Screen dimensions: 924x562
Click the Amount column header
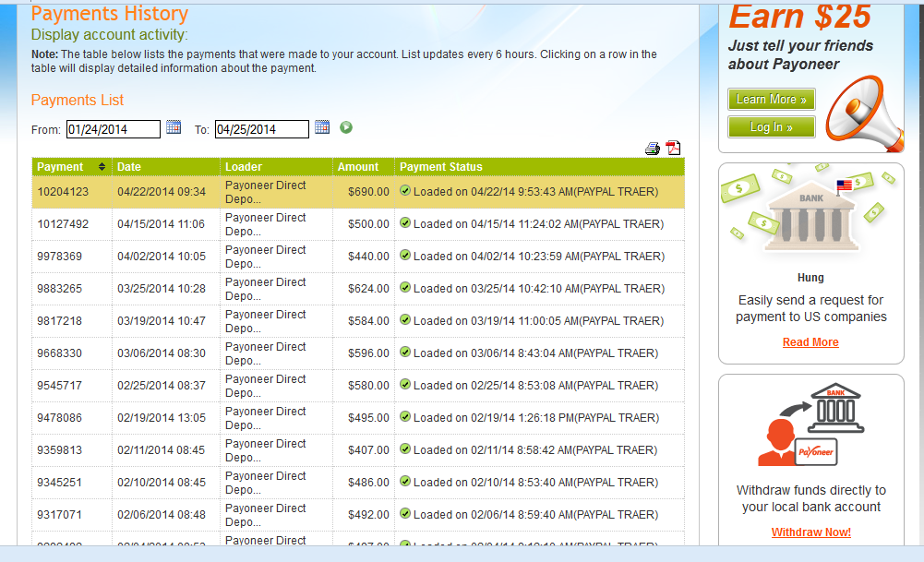(x=363, y=167)
